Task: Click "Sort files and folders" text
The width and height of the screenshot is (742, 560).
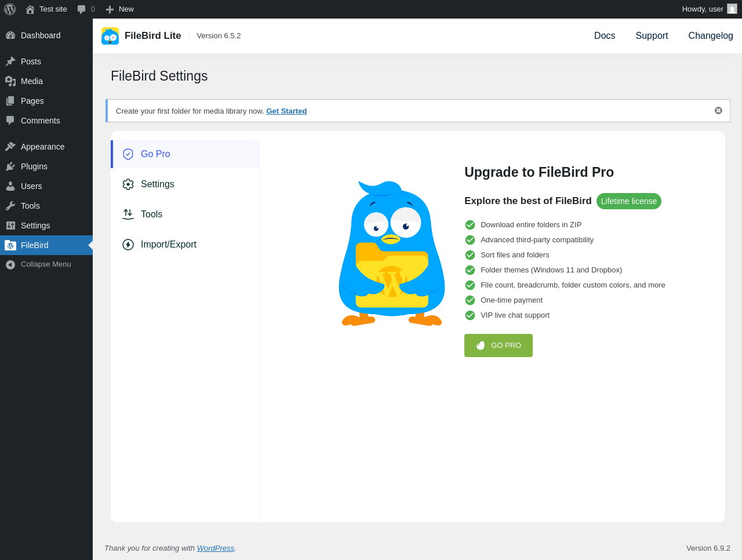Action: 515,255
